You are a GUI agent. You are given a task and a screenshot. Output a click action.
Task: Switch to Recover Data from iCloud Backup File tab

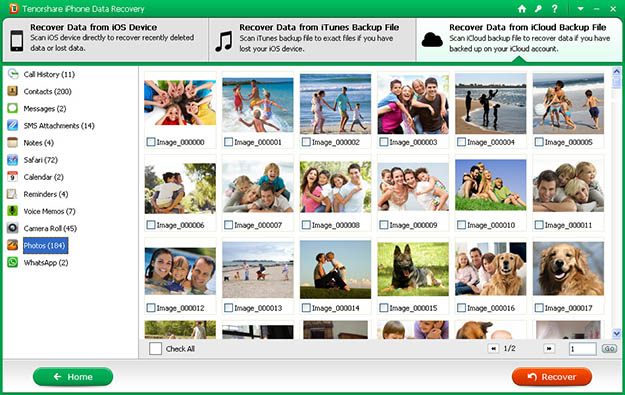pyautogui.click(x=519, y=39)
